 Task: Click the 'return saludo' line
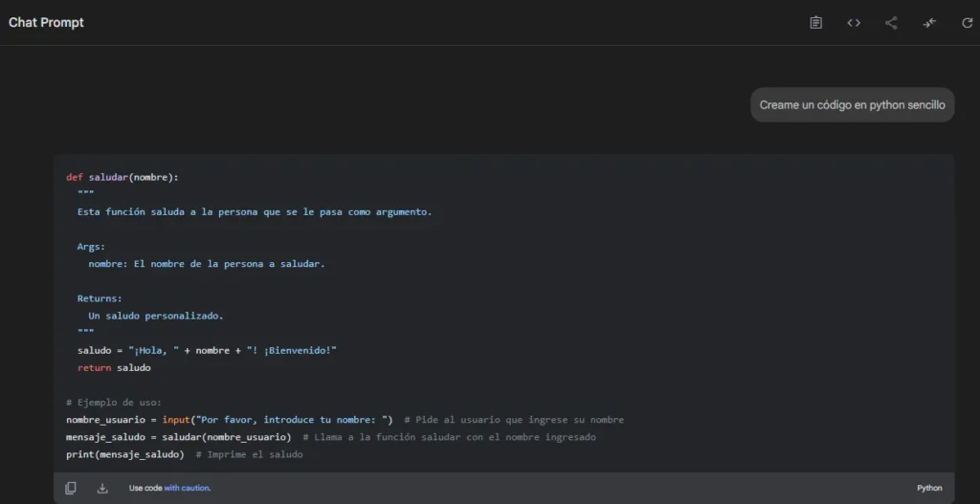coord(115,368)
